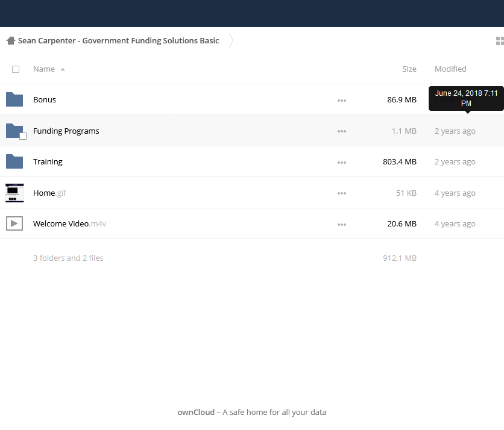This screenshot has width=504, height=430.
Task: Tick the select all files checkbox
Action: tap(16, 69)
